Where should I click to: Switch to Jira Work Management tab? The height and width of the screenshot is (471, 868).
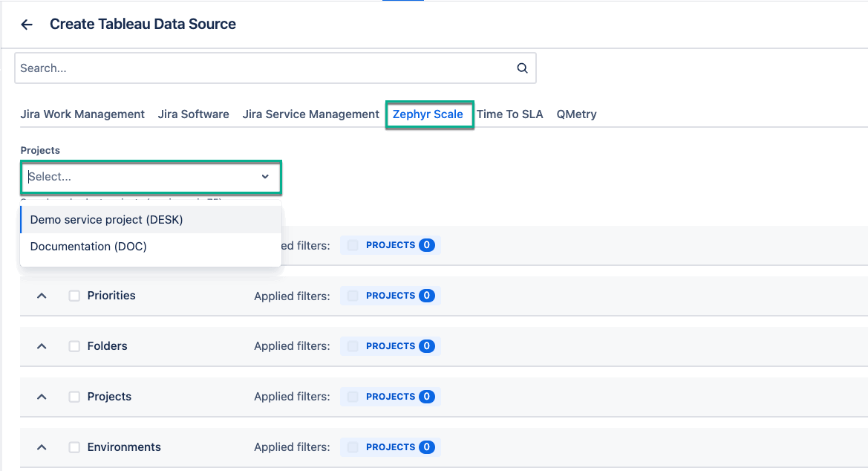pos(82,114)
